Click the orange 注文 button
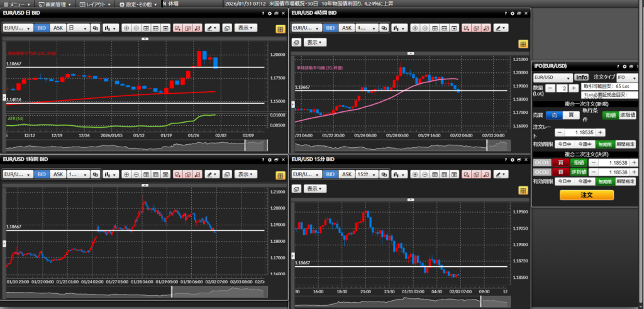Image resolution: width=644 pixels, height=309 pixels. coord(586,195)
